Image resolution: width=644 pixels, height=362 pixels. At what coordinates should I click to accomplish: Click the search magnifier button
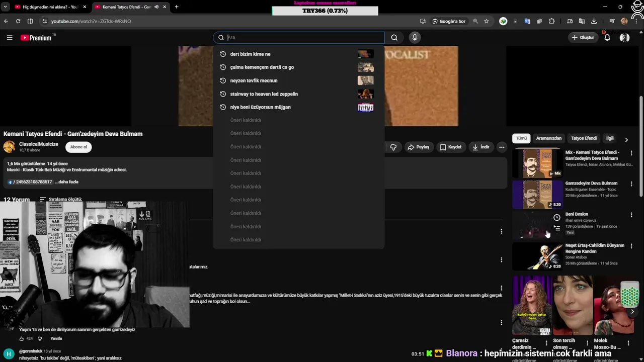click(x=394, y=37)
